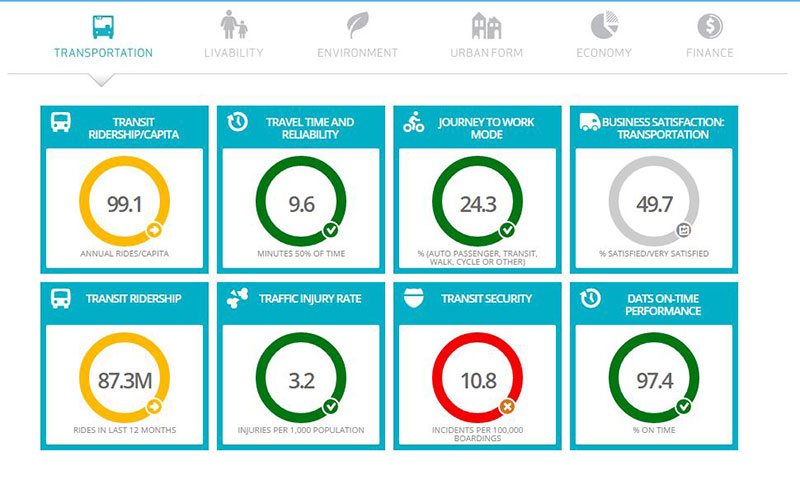The image size is (800, 494).
Task: Click the dollar coin icon above Finance
Action: pos(710,25)
